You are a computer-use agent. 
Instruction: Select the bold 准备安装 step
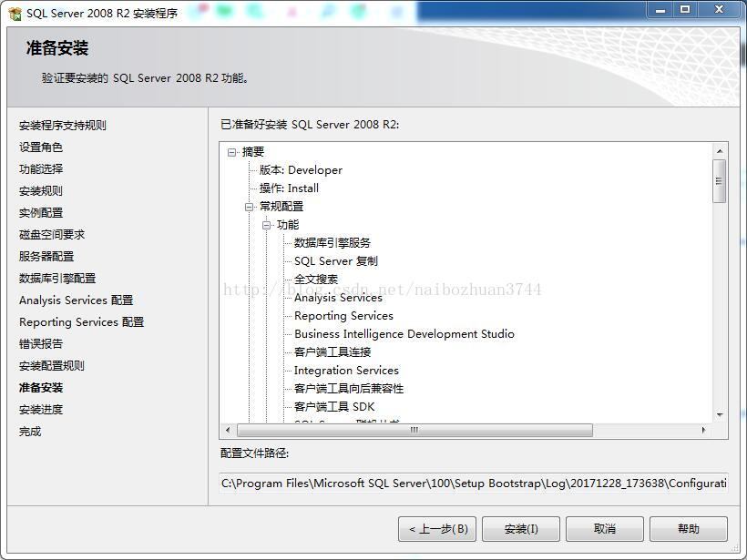click(41, 388)
